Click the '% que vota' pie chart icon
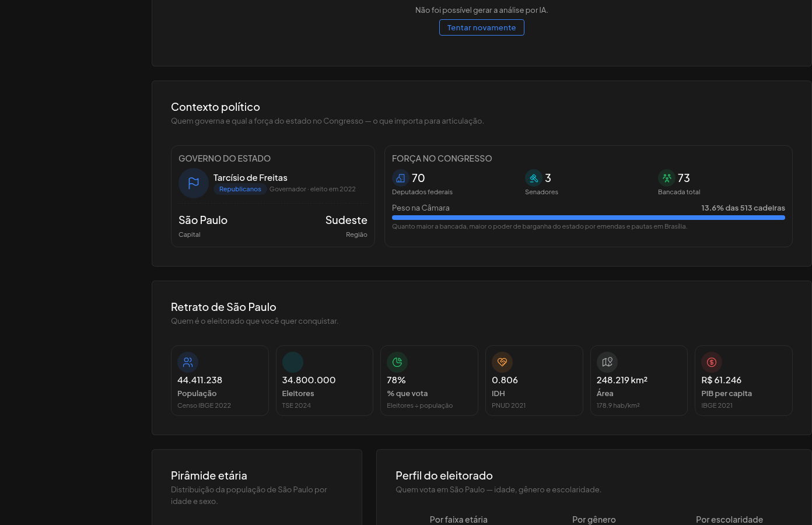Image resolution: width=812 pixels, height=525 pixels. point(397,362)
